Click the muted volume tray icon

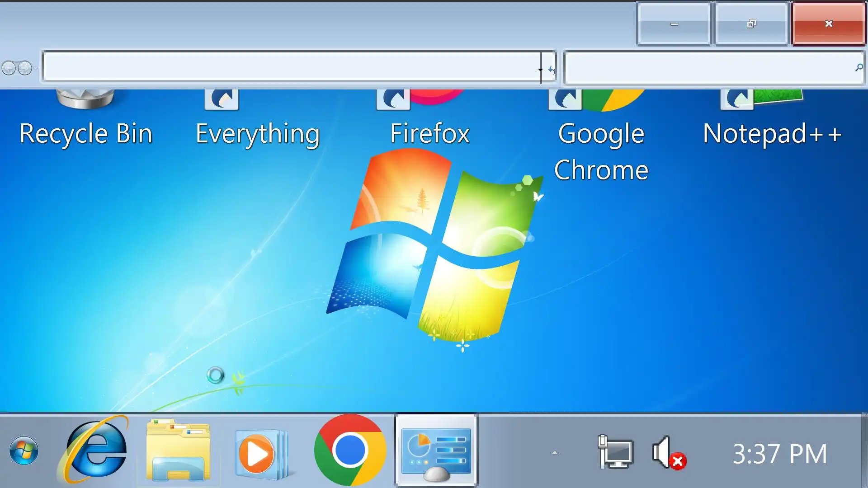668,453
